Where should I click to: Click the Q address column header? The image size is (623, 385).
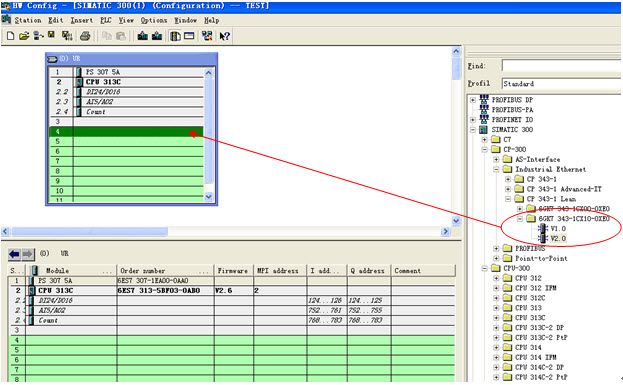point(369,271)
